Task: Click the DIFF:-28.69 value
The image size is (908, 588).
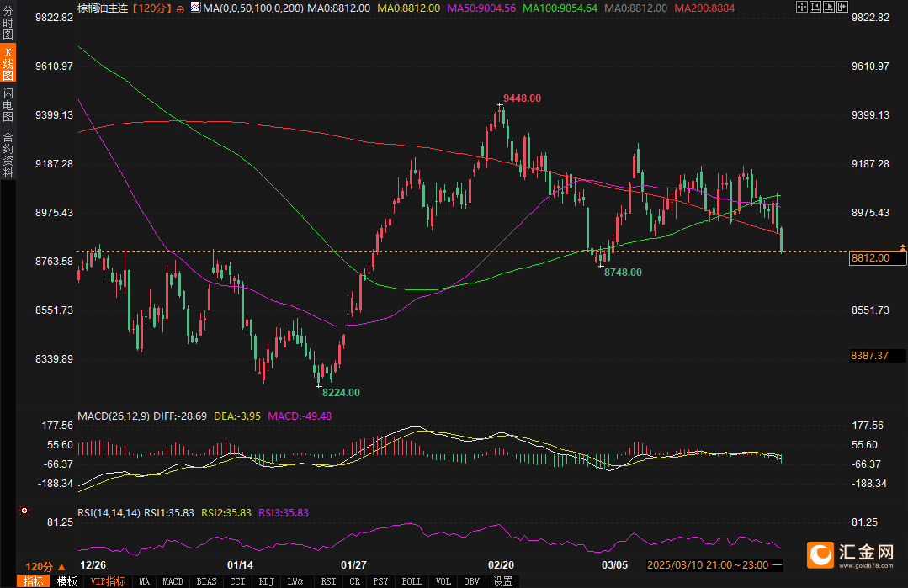Action: click(181, 416)
